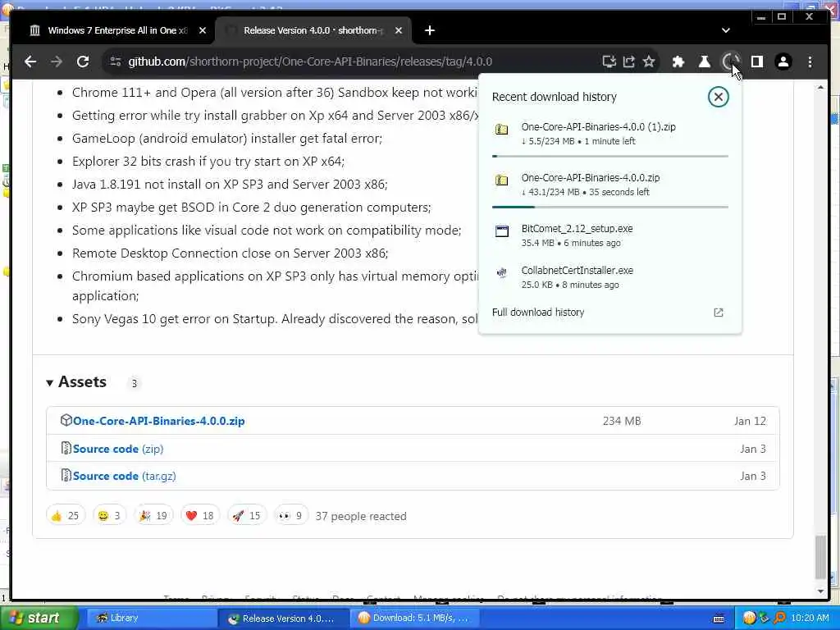Click the 37 people reacted text
840x630 pixels.
coord(361,516)
